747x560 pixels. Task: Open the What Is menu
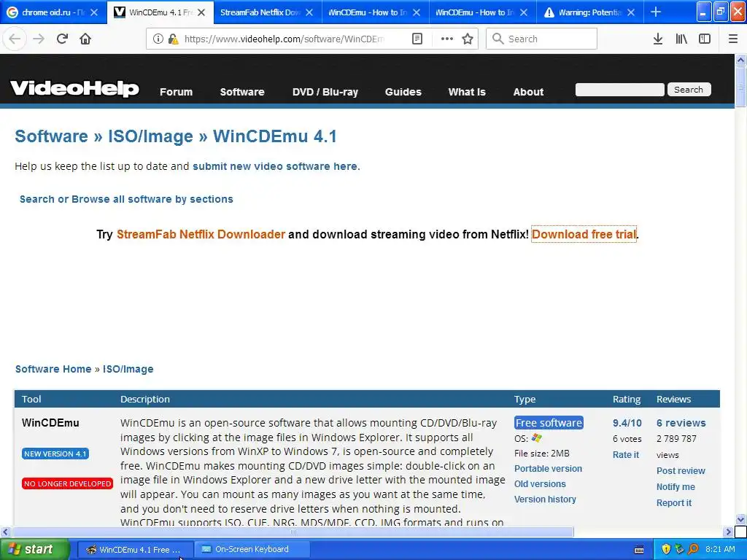tap(467, 92)
